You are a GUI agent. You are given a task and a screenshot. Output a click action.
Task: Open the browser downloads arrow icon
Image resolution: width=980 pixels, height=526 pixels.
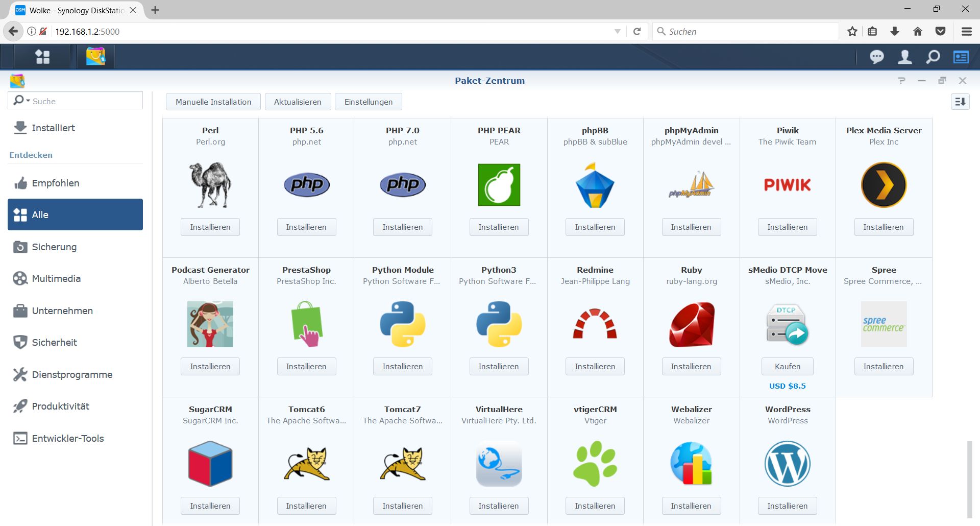point(895,32)
